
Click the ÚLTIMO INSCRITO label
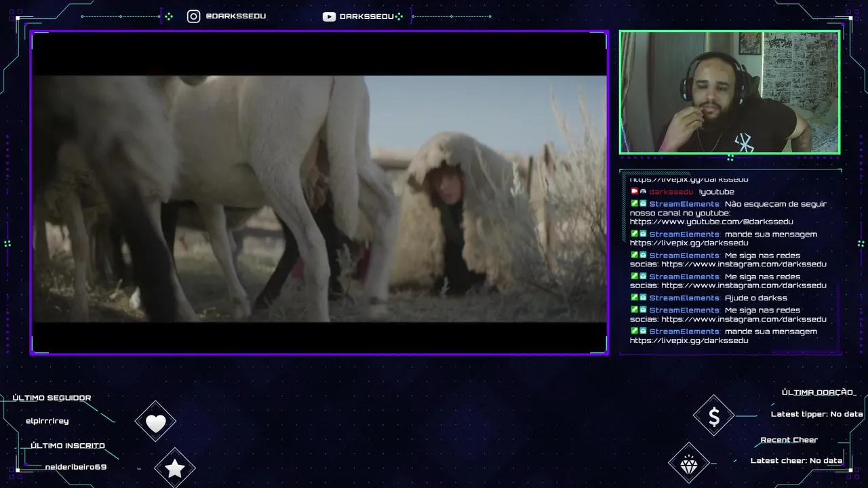click(68, 446)
